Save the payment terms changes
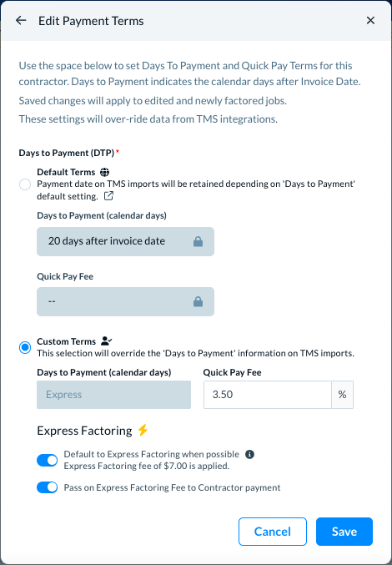This screenshot has height=565, width=392. pyautogui.click(x=344, y=532)
